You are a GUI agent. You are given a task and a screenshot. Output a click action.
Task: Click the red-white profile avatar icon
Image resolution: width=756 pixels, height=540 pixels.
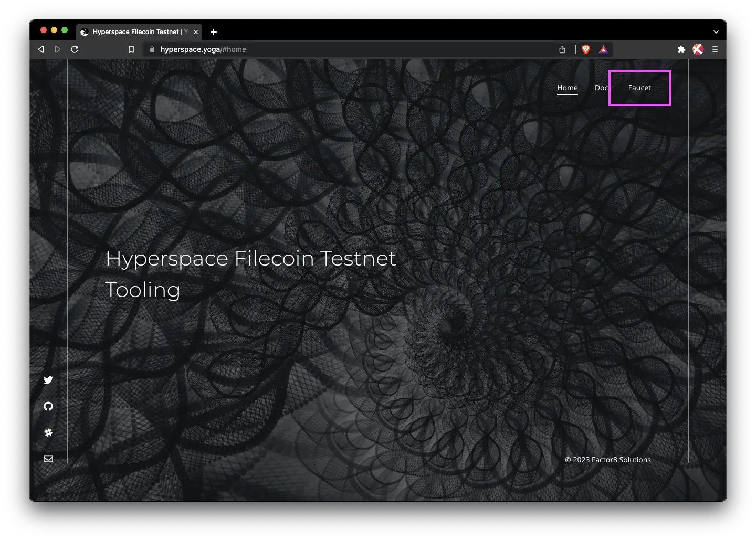(x=698, y=49)
